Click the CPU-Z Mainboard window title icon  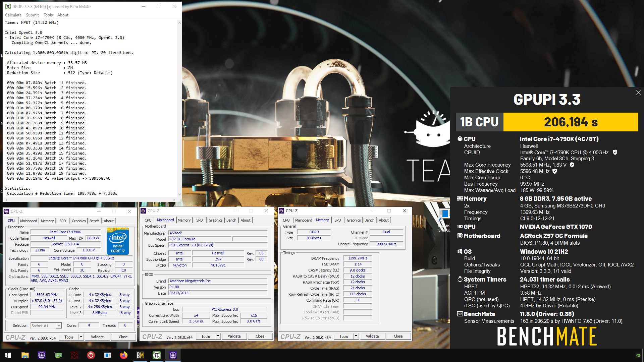[144, 211]
